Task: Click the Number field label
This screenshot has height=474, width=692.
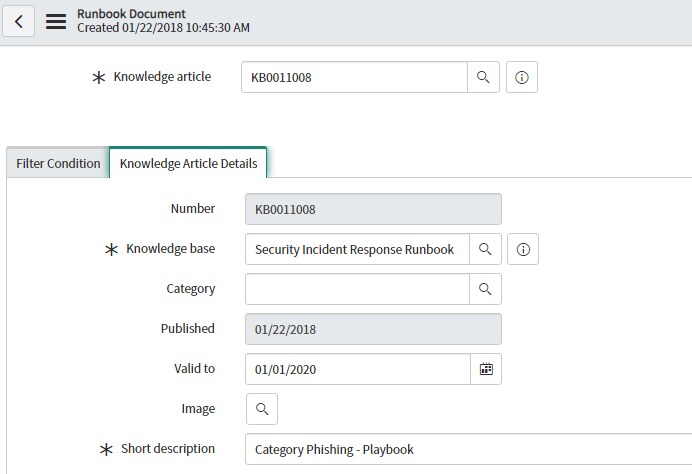Action: 193,209
